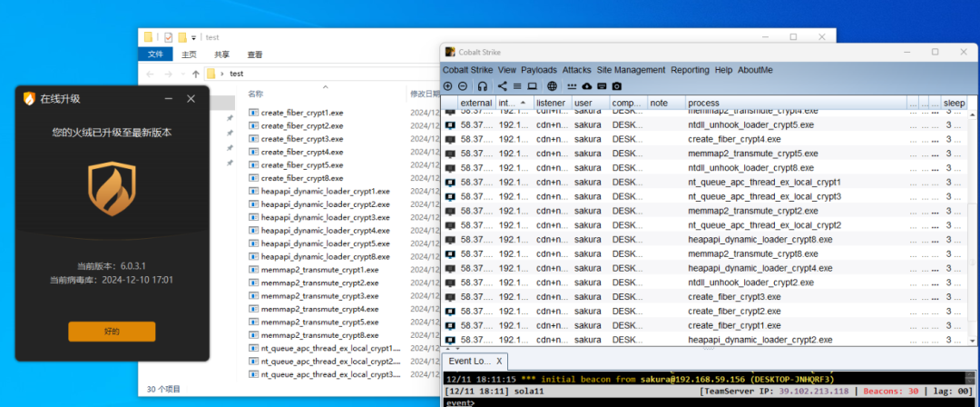This screenshot has height=407, width=980.
Task: Toggle sort arrow on internal address column
Action: [523, 102]
